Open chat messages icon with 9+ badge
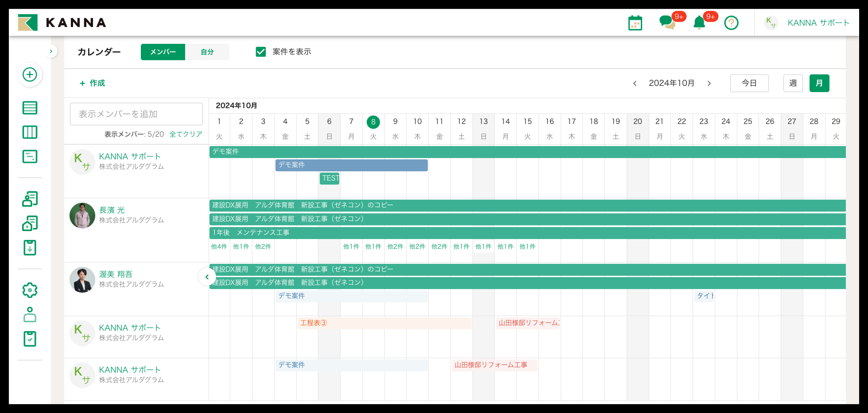Viewport: 868px width, 413px height. coord(666,23)
